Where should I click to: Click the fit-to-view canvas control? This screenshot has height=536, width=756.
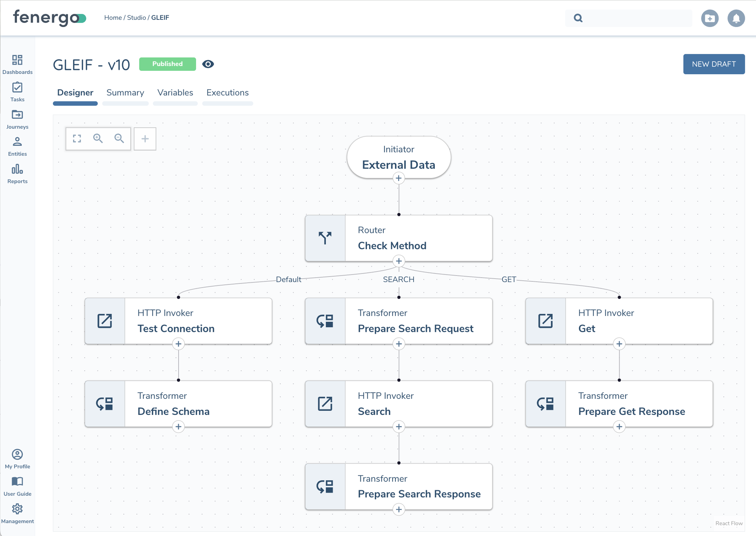77,138
